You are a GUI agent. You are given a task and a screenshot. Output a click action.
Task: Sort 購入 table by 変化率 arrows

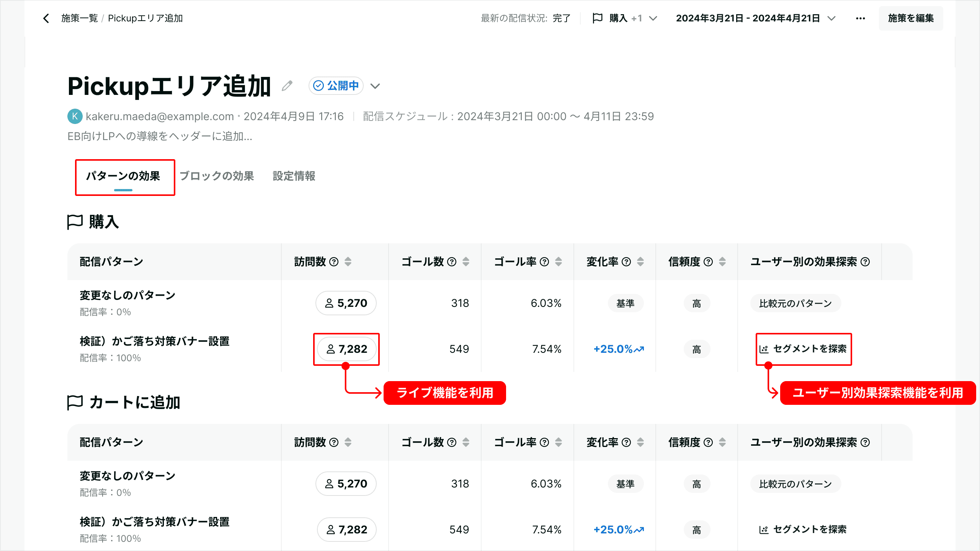click(640, 262)
